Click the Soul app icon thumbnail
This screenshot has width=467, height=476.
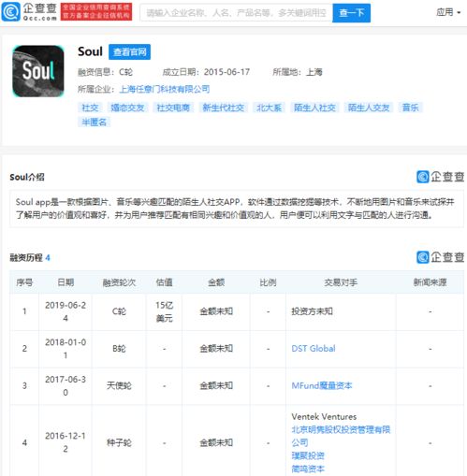point(38,71)
